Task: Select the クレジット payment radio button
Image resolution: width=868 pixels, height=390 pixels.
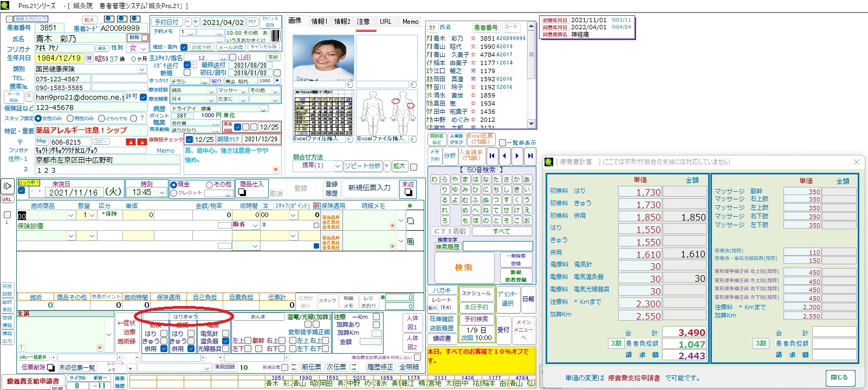Action: coord(173,193)
